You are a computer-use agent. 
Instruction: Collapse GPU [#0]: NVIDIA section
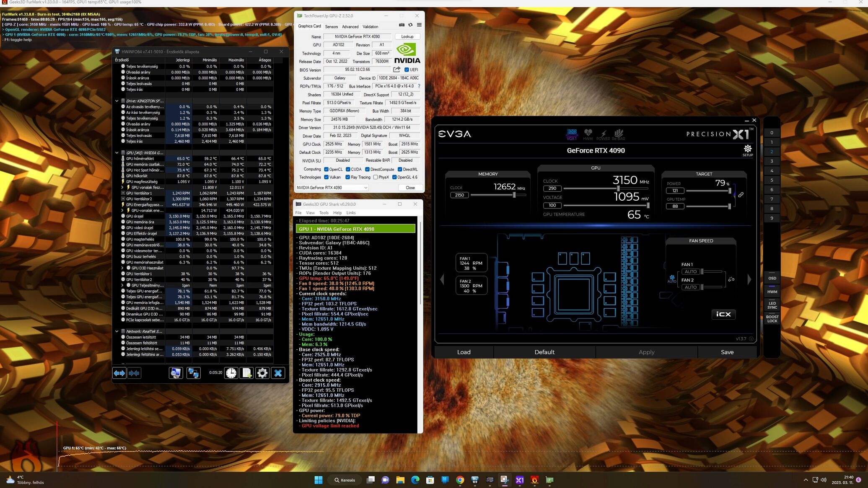click(117, 153)
